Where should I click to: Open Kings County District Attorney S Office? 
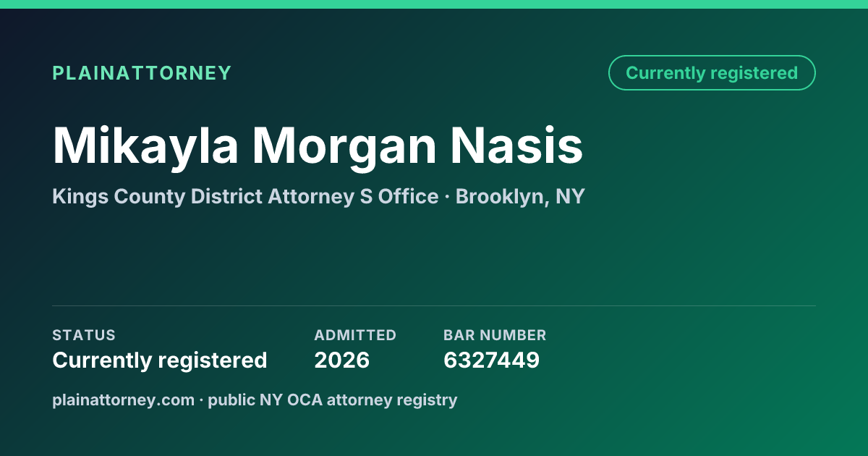245,197
